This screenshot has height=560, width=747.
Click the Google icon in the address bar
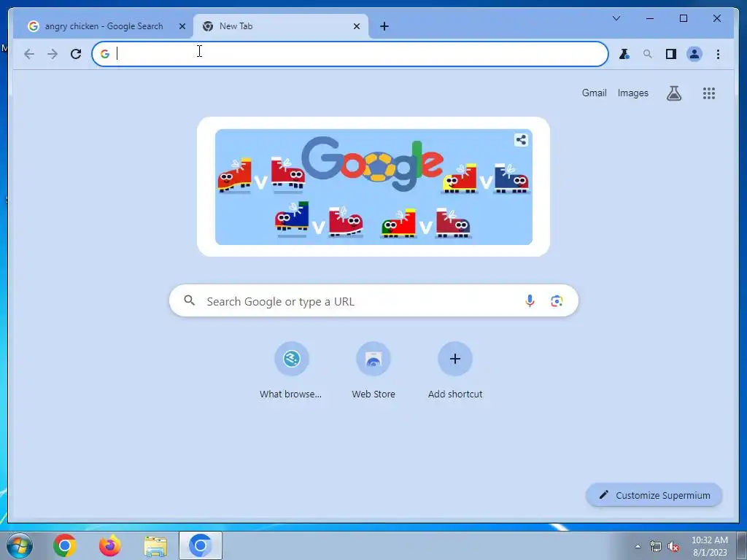(x=105, y=54)
